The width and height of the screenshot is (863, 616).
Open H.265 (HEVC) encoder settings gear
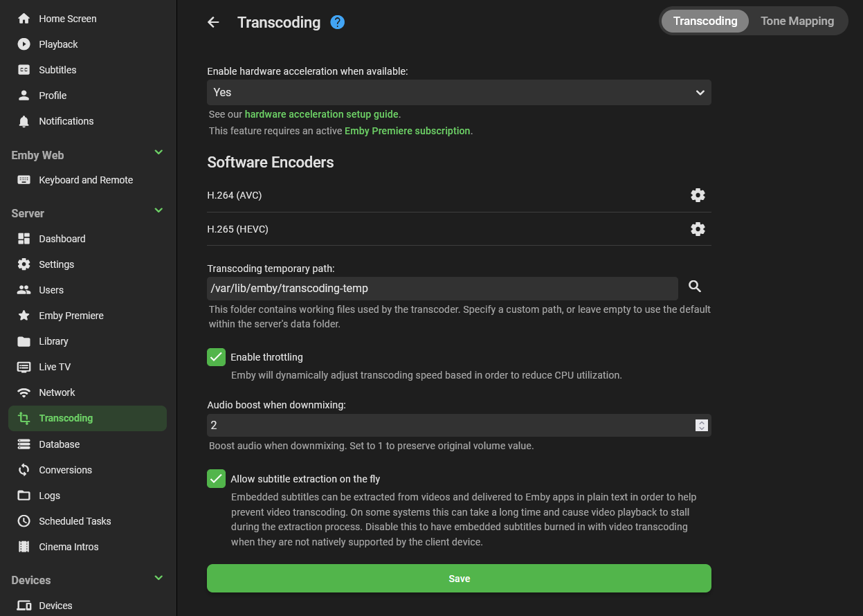698,229
